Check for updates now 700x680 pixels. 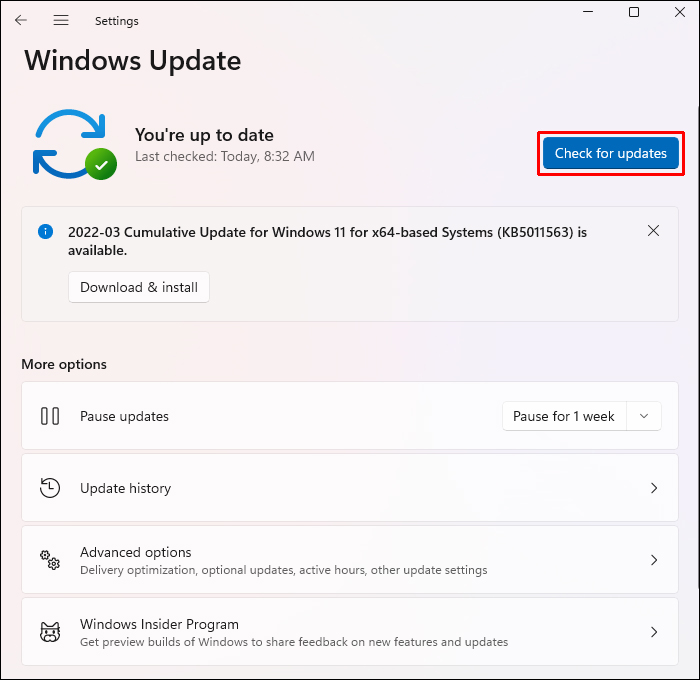(611, 153)
